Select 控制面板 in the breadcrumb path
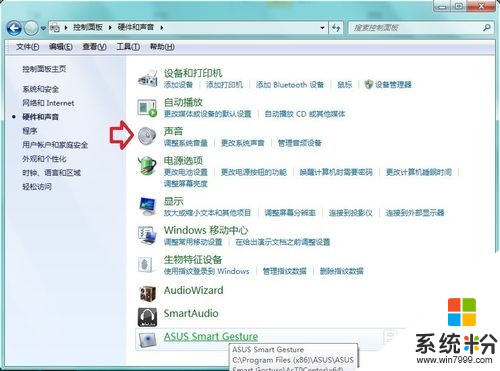 88,27
